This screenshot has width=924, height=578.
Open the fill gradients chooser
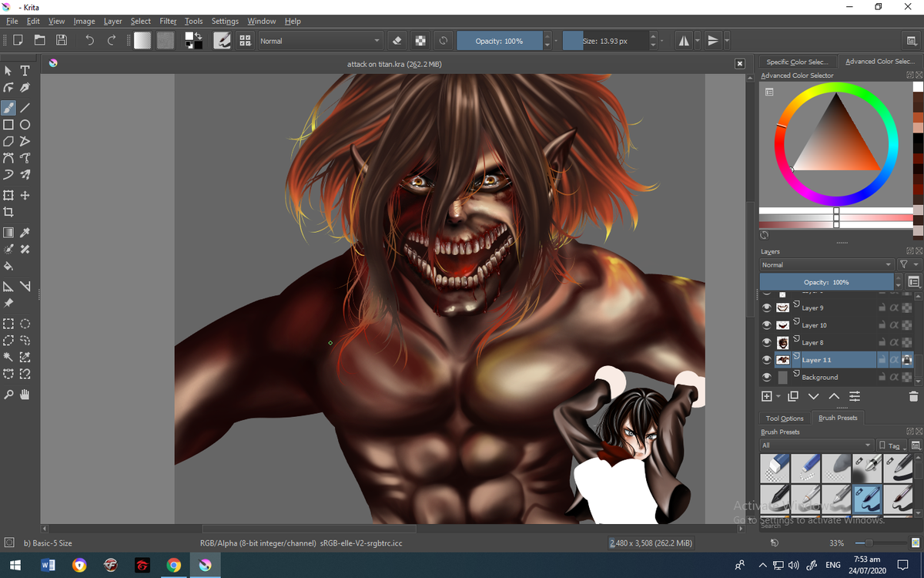[142, 40]
